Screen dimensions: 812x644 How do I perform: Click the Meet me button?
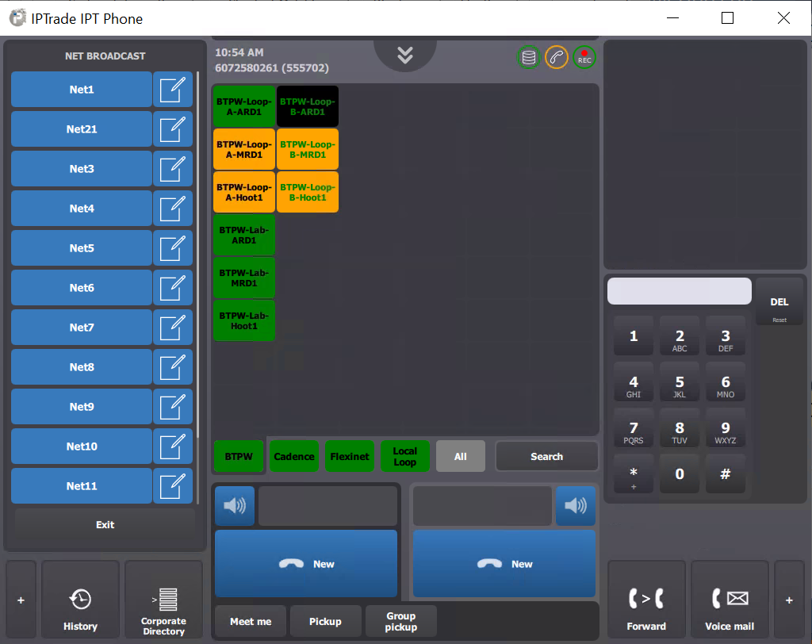(x=251, y=621)
